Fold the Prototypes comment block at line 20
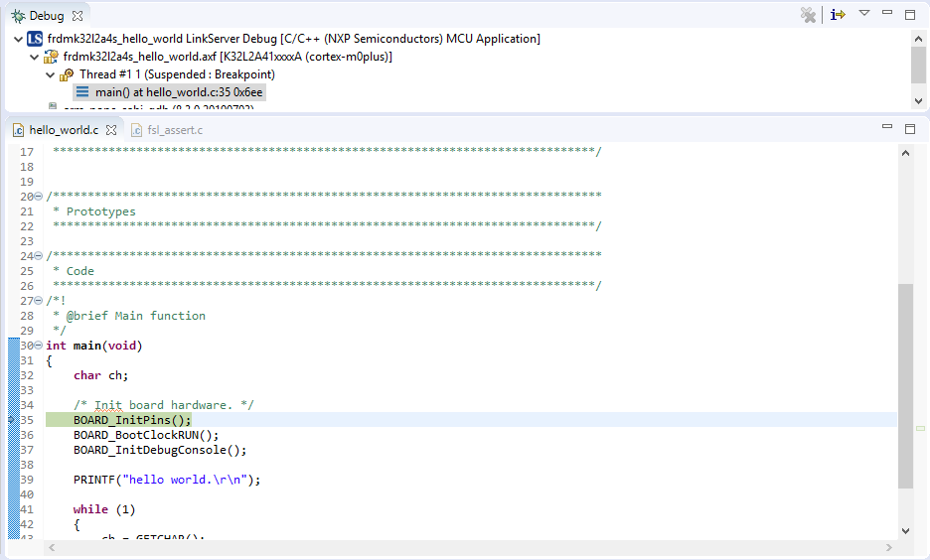 [38, 197]
